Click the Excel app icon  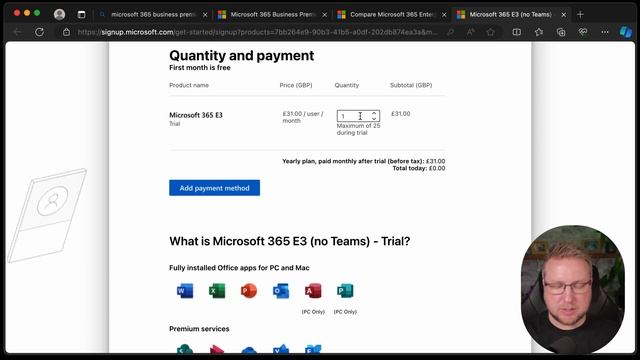point(217,291)
